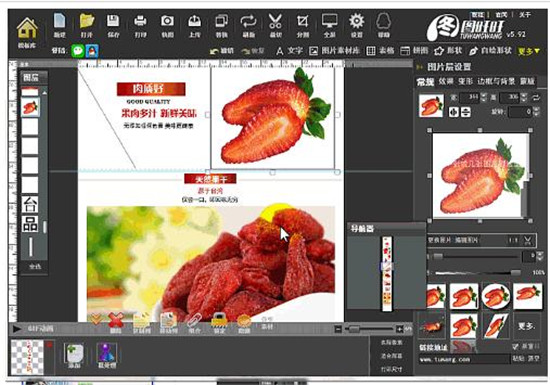The width and height of the screenshot is (550, 385).
Task: Click the QQ penguin help icon in toolbar
Action: coord(383,25)
